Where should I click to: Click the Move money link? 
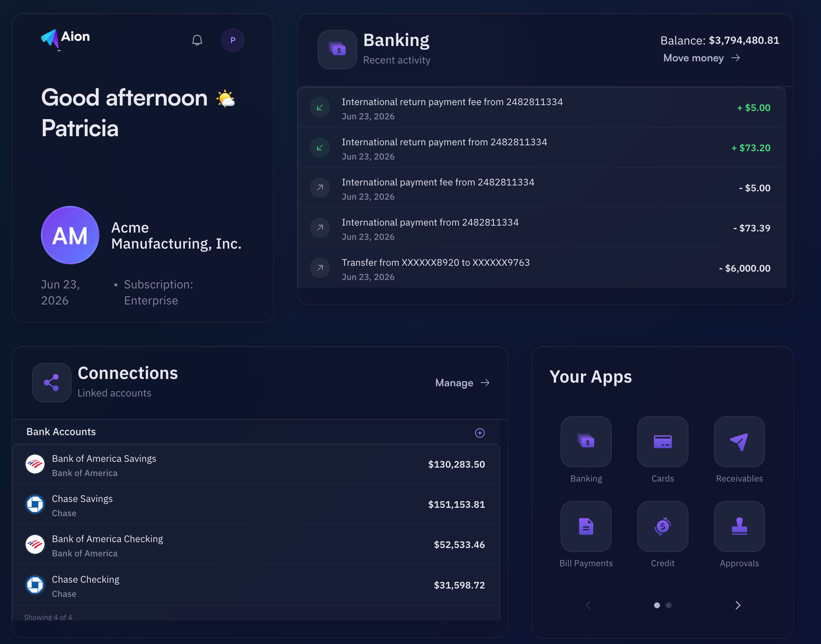[702, 58]
